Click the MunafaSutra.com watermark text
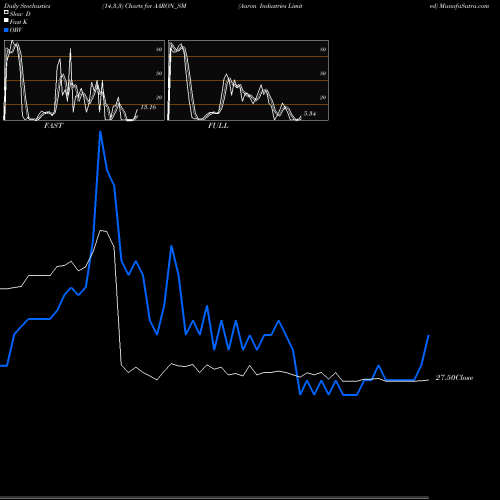This screenshot has height=500, width=500. click(464, 6)
